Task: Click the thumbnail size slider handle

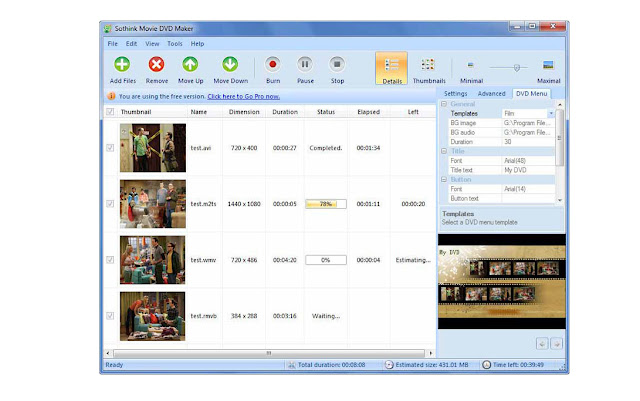Action: coord(516,67)
